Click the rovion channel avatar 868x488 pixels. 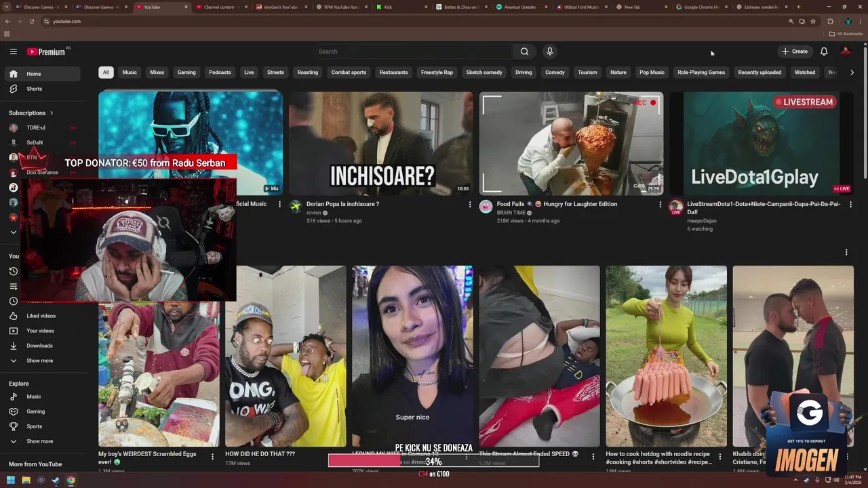coord(296,207)
